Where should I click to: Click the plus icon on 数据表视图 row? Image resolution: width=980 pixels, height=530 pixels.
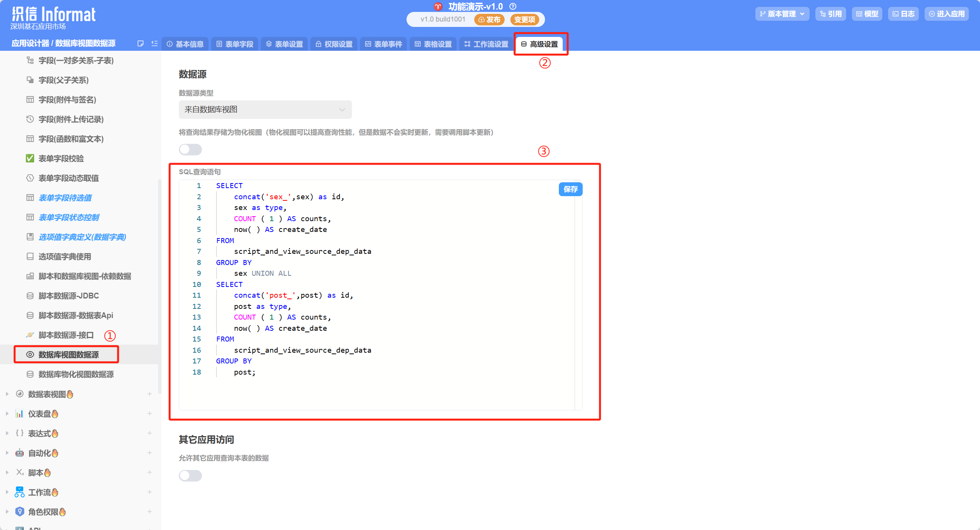coord(150,394)
